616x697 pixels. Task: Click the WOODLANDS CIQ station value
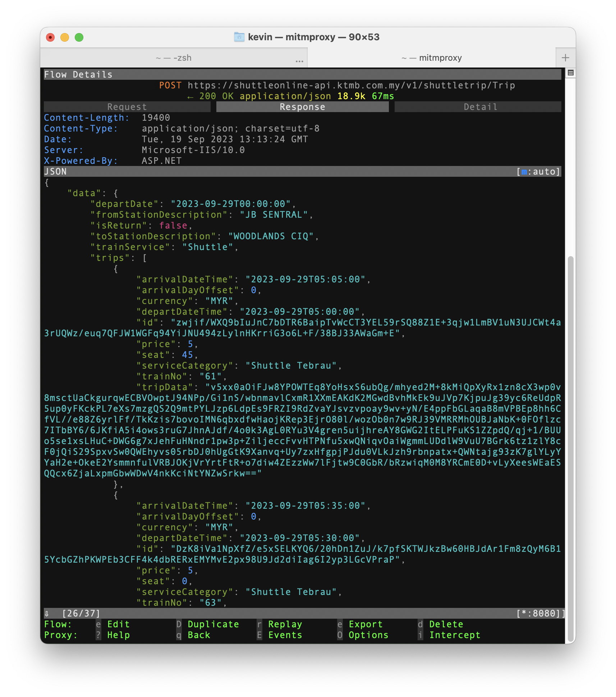tap(271, 236)
